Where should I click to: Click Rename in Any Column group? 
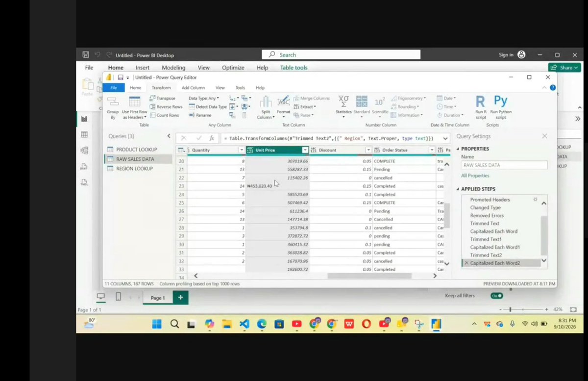point(200,115)
